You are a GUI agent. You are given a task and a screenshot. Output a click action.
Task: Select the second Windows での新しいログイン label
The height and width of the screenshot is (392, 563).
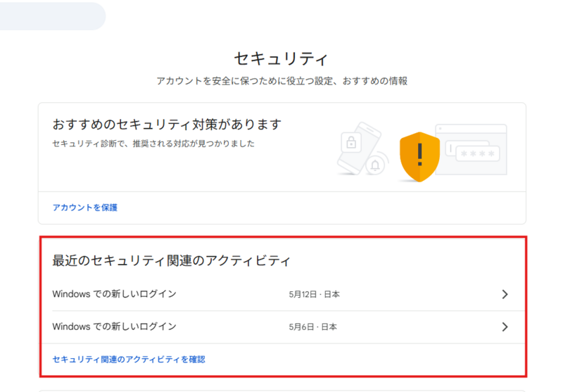114,327
